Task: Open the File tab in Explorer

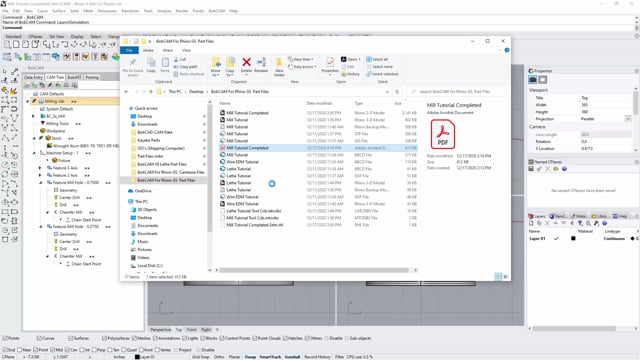Action: (x=129, y=50)
